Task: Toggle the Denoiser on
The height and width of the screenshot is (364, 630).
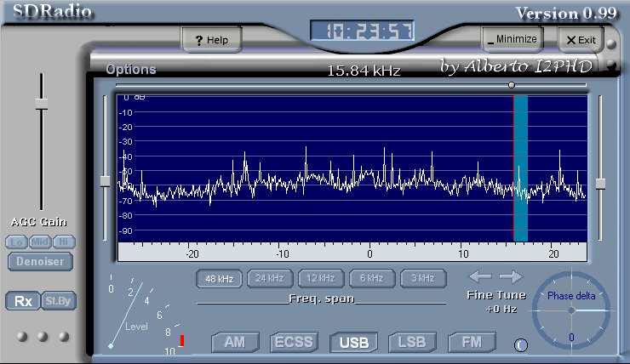Action: pyautogui.click(x=40, y=262)
